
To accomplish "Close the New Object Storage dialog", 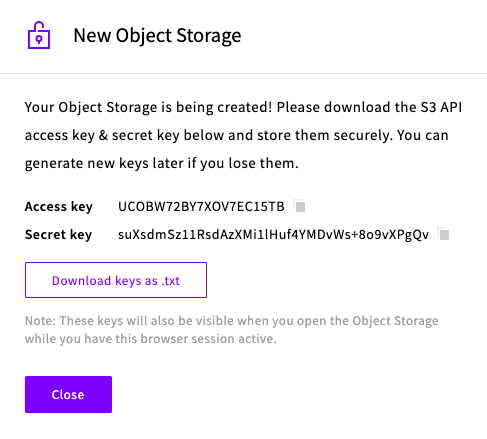I will 68,394.
